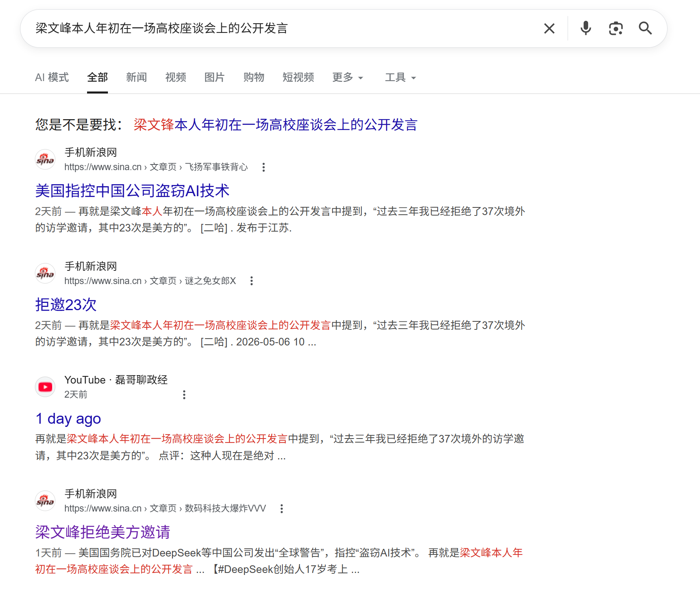Click inside the search query text field
700x593 pixels.
[x=281, y=28]
